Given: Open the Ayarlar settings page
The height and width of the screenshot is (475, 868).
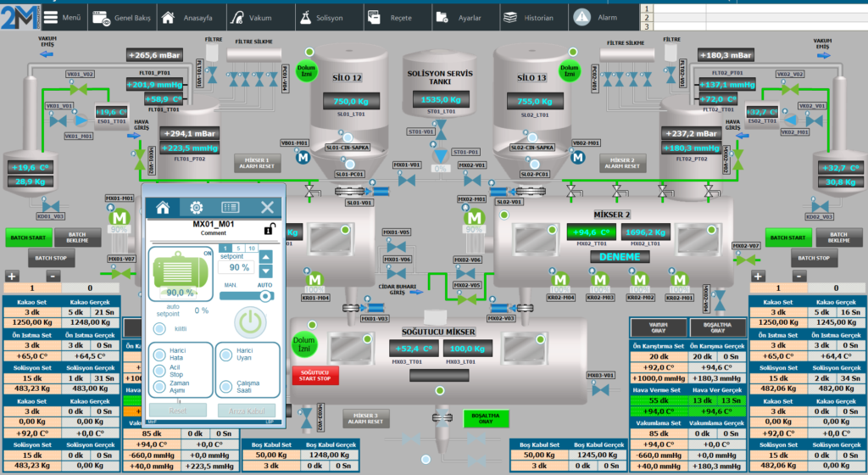Looking at the screenshot, I should (466, 18).
